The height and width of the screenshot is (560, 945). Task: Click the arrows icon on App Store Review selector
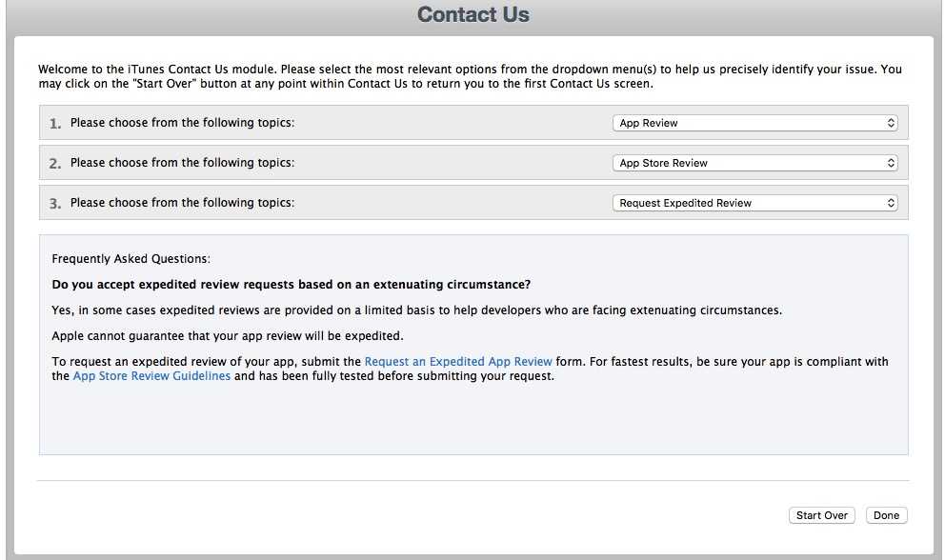pos(891,163)
